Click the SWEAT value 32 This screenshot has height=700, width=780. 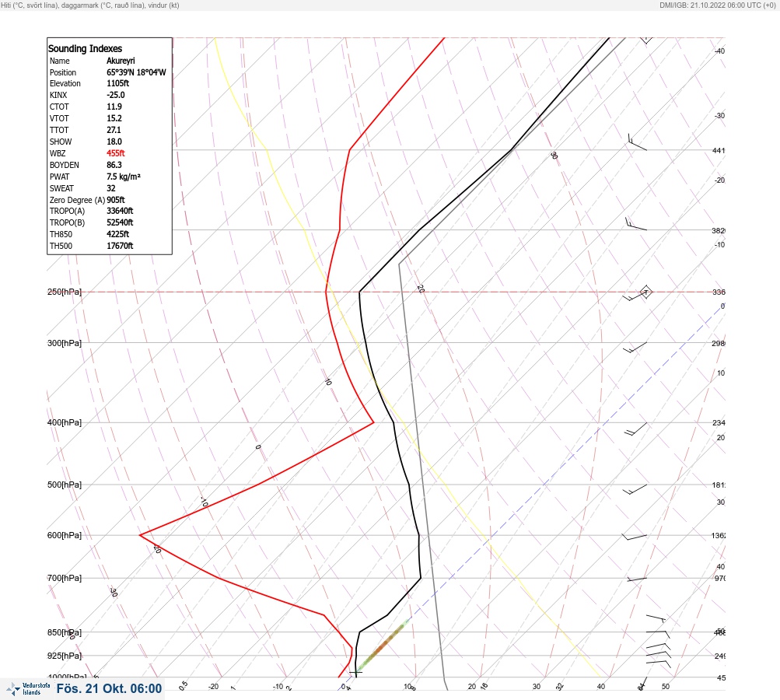tap(111, 188)
